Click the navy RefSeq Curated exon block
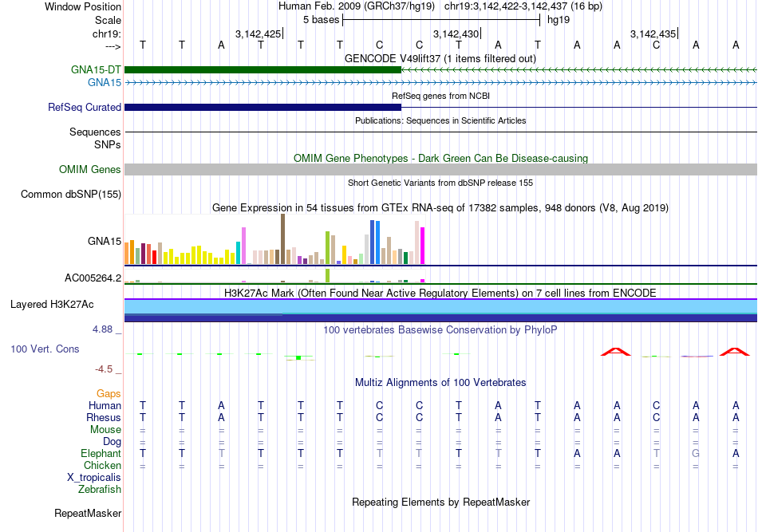The height and width of the screenshot is (532, 758). click(263, 107)
